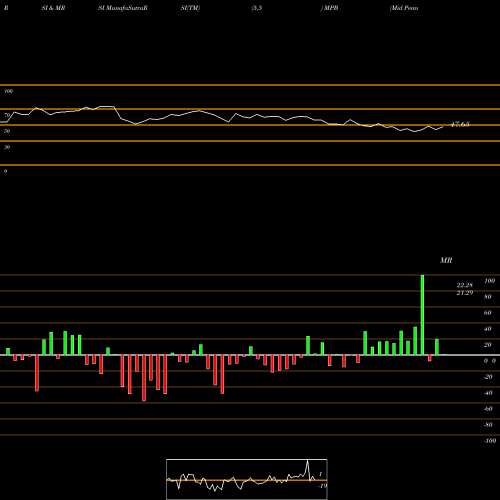Click the '19' value in mini chart

323,486
